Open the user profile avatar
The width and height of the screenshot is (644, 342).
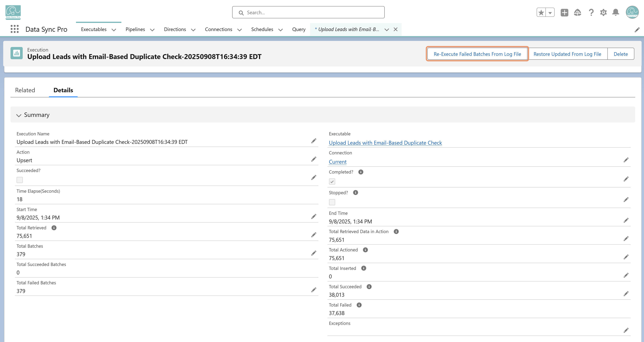pos(632,12)
